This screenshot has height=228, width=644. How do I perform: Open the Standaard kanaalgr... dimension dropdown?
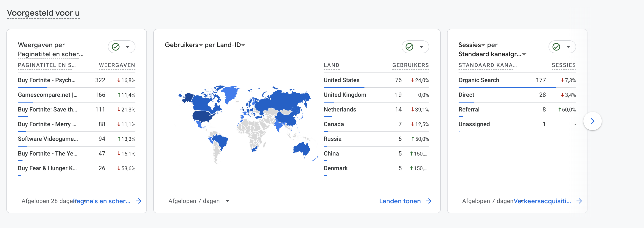(x=492, y=54)
